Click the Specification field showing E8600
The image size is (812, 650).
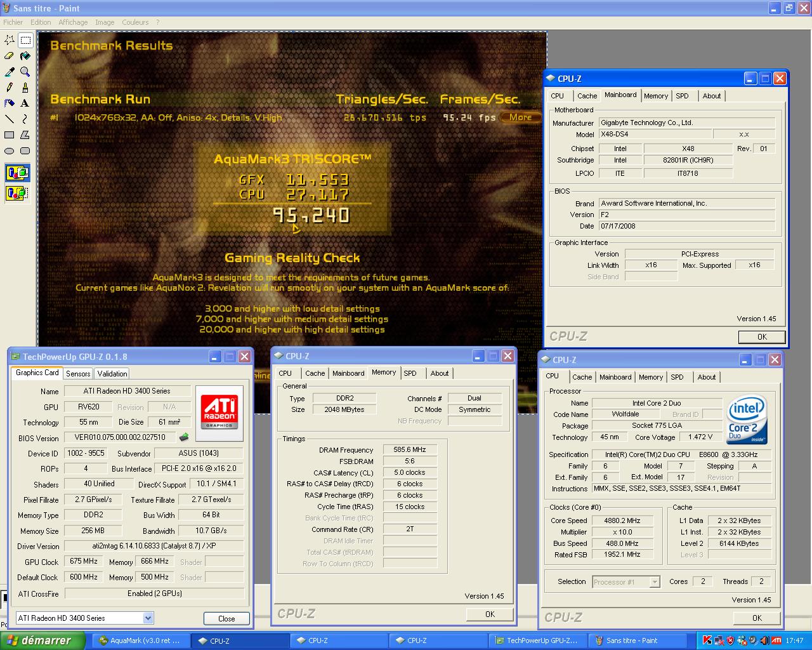pos(681,454)
